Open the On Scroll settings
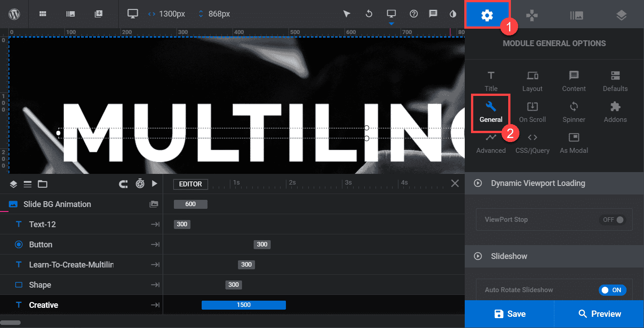The width and height of the screenshot is (644, 328). point(532,112)
